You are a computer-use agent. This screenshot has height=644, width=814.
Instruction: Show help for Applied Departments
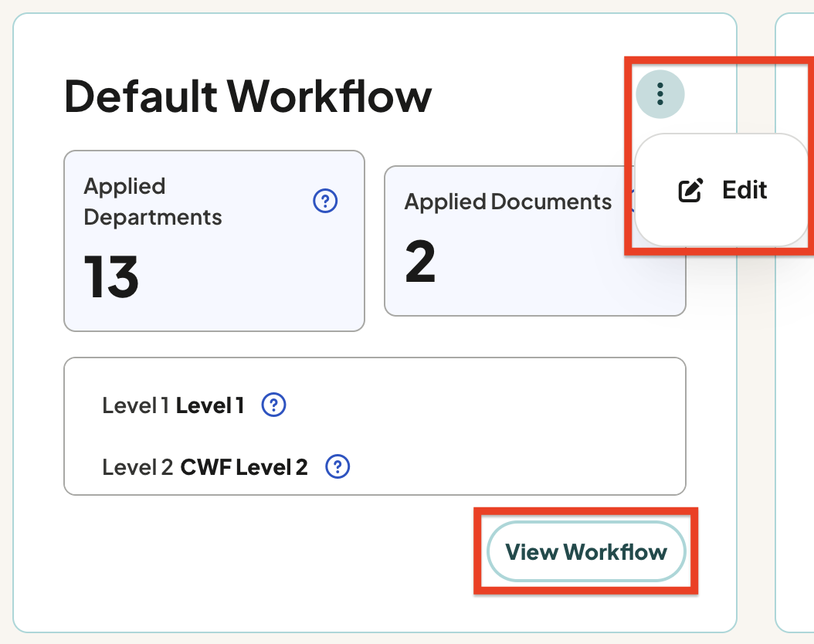coord(325,201)
